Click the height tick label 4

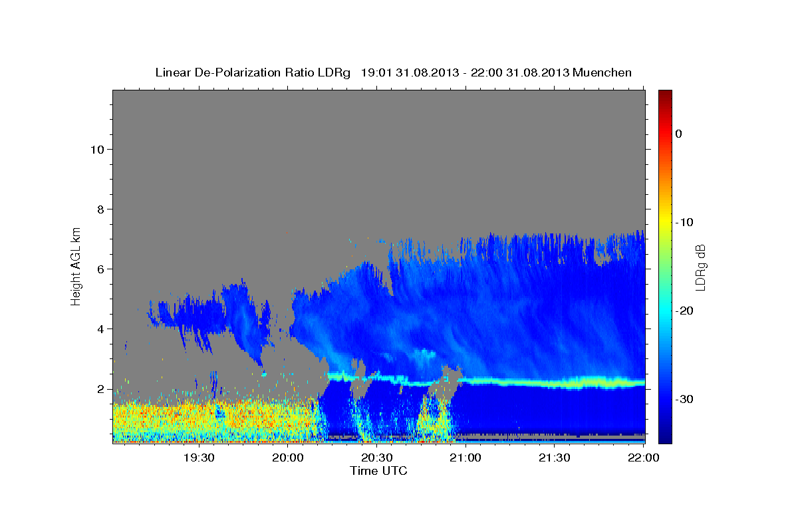click(99, 329)
